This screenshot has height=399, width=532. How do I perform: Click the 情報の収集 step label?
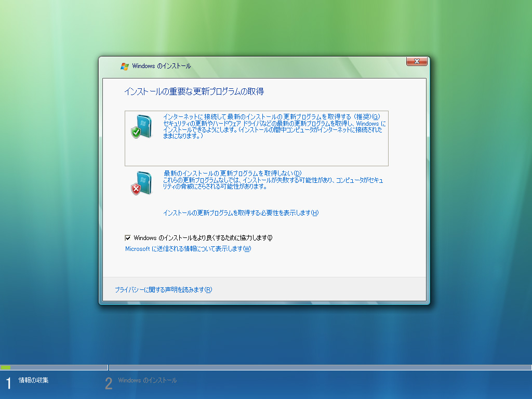click(34, 380)
